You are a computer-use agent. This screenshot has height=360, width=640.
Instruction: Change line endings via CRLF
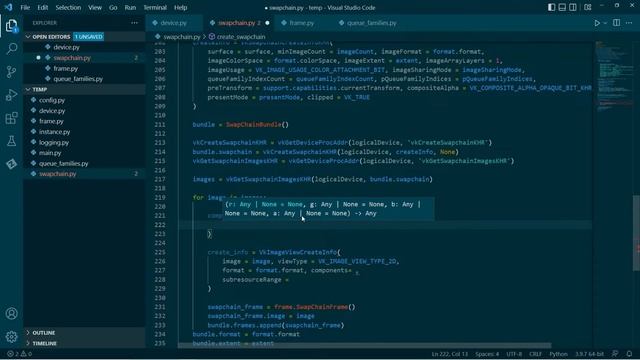[536, 354]
